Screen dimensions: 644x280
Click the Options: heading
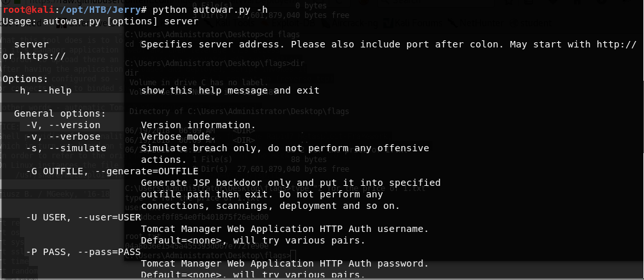pyautogui.click(x=25, y=79)
